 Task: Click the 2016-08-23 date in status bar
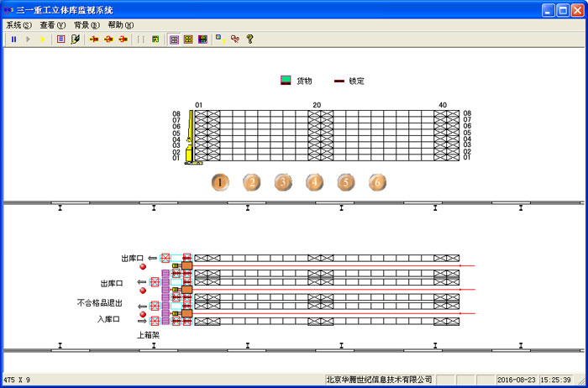pyautogui.click(x=517, y=380)
